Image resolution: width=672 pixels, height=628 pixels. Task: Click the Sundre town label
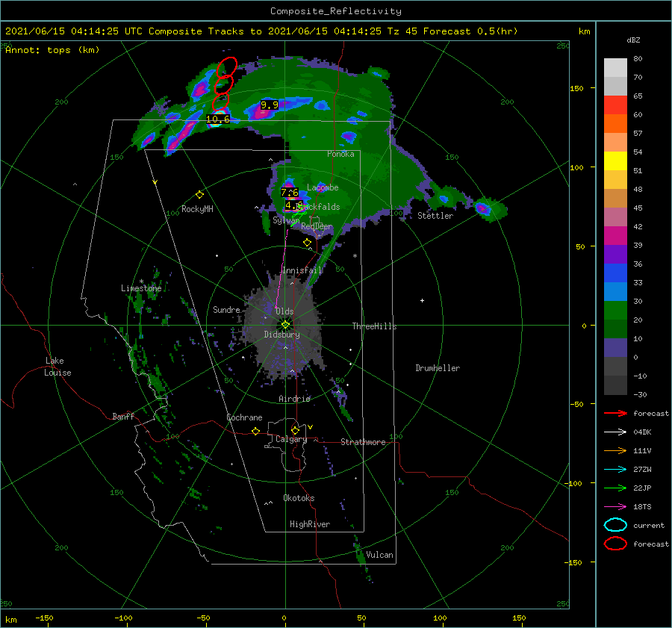(x=226, y=309)
